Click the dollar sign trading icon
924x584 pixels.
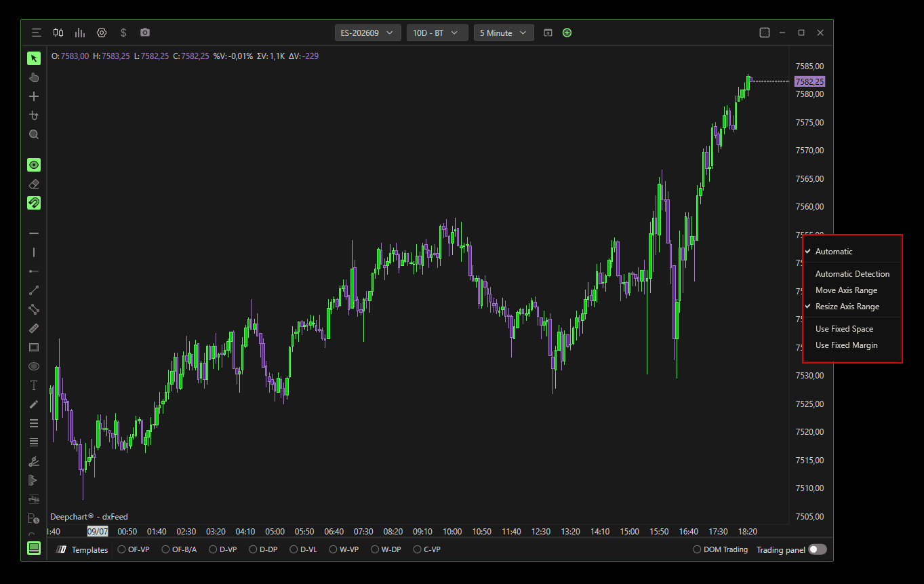pyautogui.click(x=123, y=33)
